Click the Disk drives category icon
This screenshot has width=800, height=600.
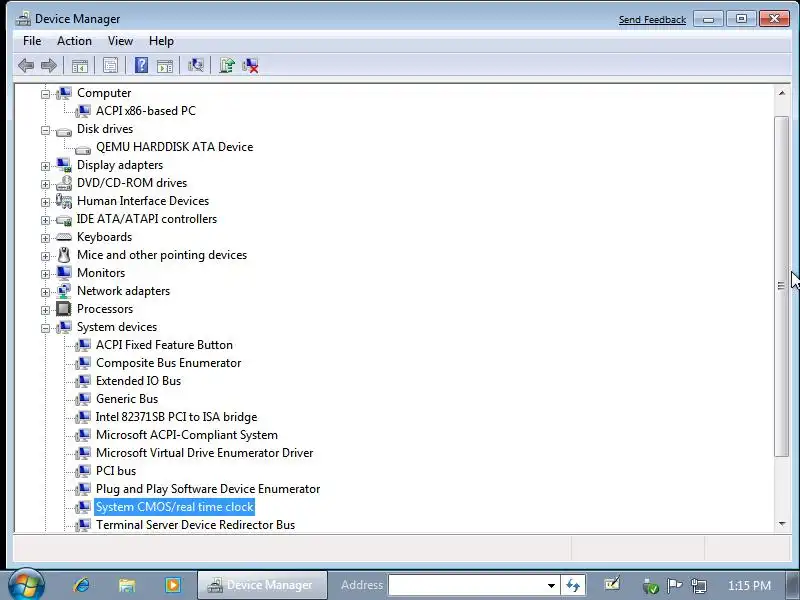(x=64, y=131)
